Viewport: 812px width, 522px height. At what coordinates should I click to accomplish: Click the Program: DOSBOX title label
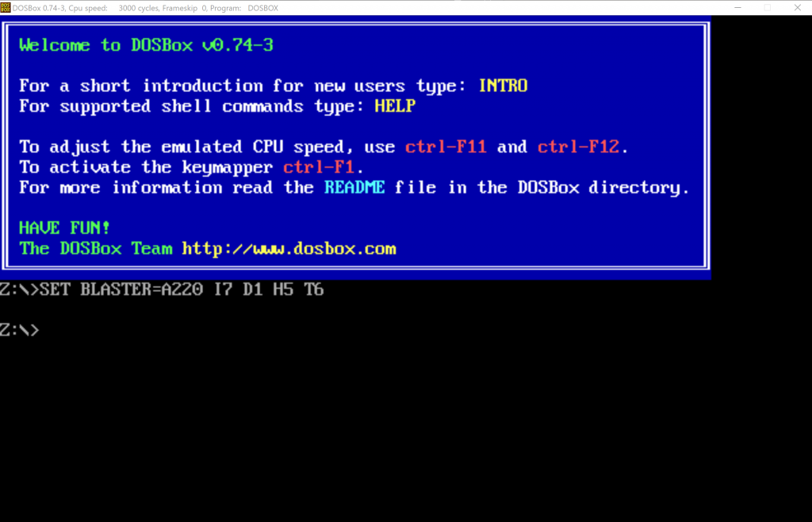[x=247, y=8]
